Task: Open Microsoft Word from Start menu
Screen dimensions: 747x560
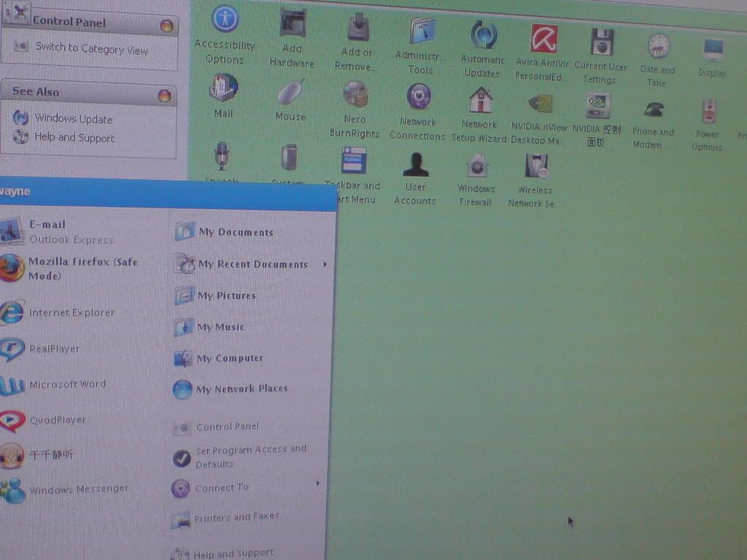Action: coord(67,384)
